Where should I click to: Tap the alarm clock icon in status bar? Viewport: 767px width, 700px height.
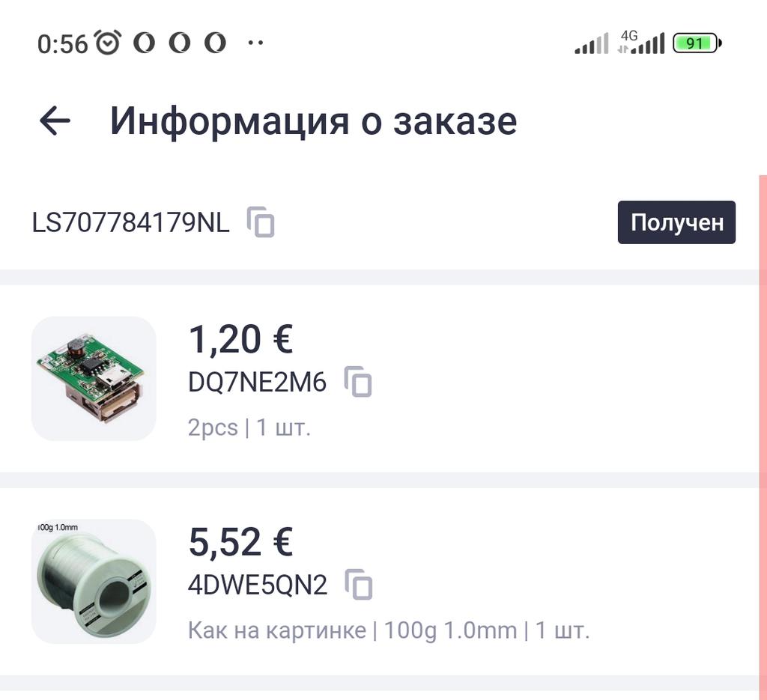pyautogui.click(x=108, y=43)
